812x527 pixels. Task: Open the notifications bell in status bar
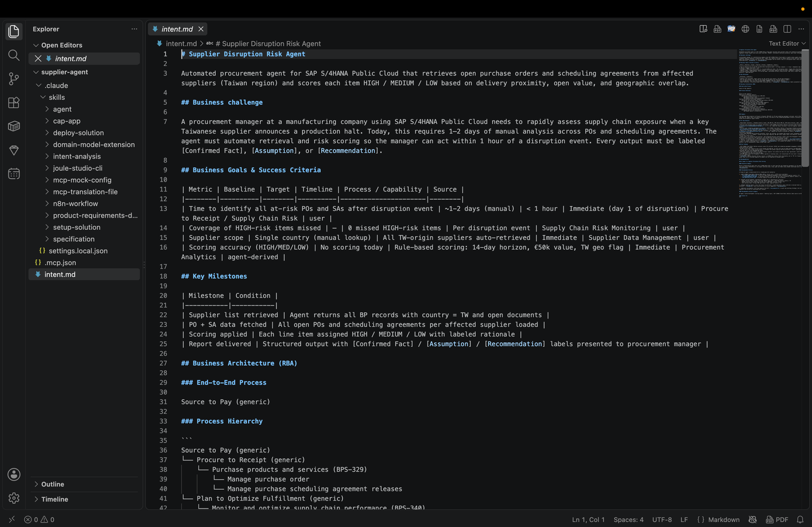click(x=800, y=520)
